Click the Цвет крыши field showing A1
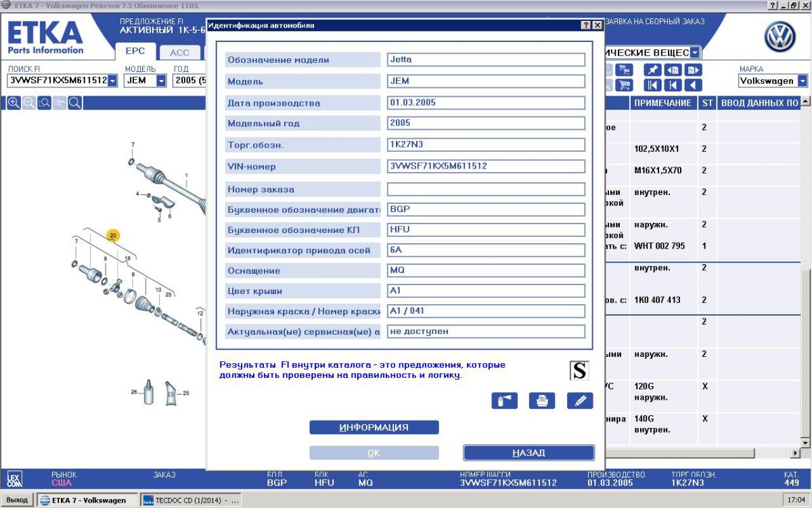This screenshot has width=812, height=508. [486, 291]
